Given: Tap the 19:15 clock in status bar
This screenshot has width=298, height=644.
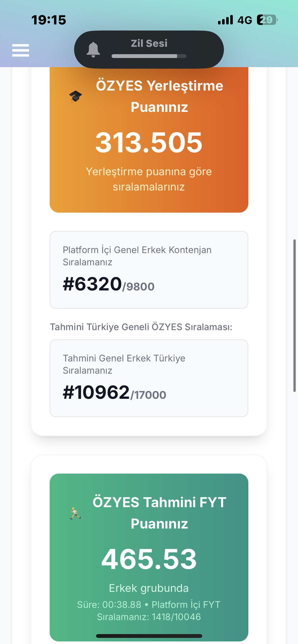Looking at the screenshot, I should coord(49,20).
